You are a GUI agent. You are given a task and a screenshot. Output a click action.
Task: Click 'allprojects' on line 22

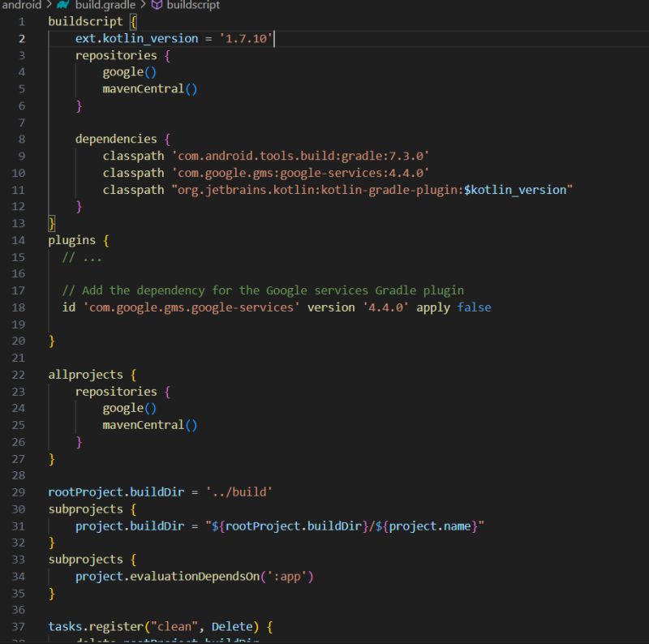pyautogui.click(x=85, y=375)
